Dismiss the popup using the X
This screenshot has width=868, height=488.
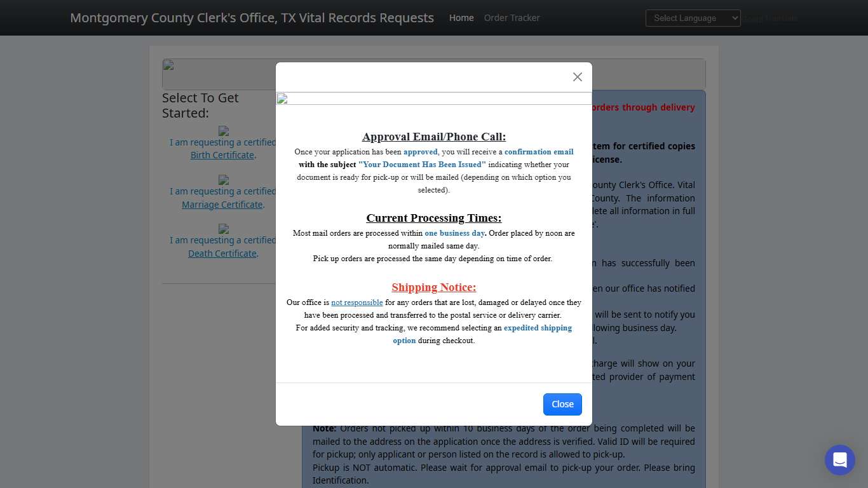coord(577,77)
